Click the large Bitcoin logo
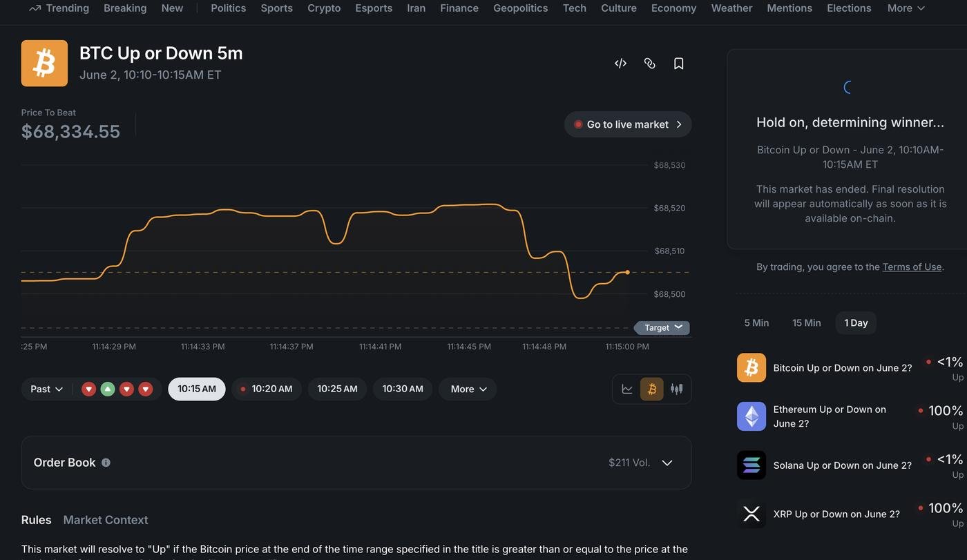 pos(44,64)
